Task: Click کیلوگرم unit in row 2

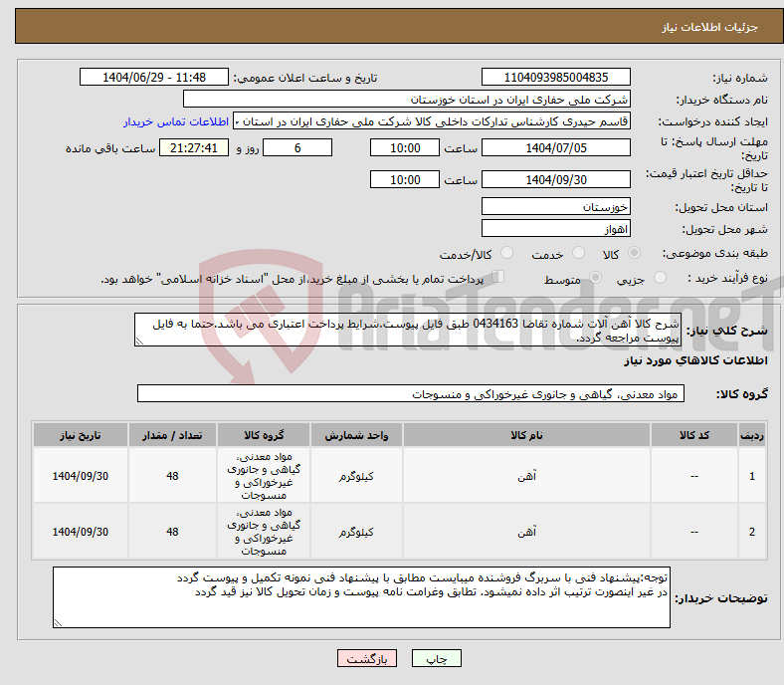Action: pos(356,532)
